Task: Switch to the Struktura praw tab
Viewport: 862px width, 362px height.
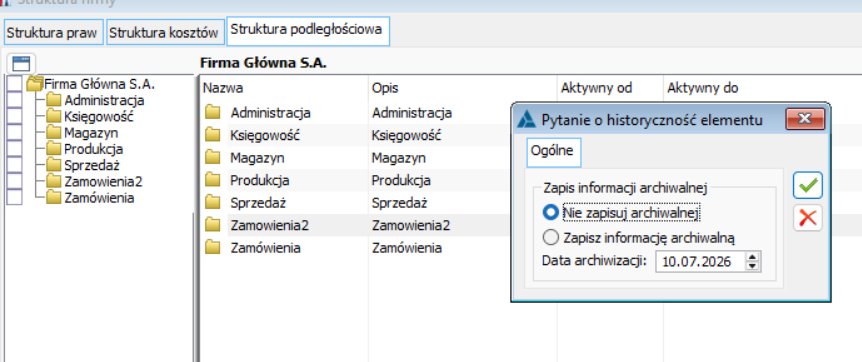Action: (53, 32)
